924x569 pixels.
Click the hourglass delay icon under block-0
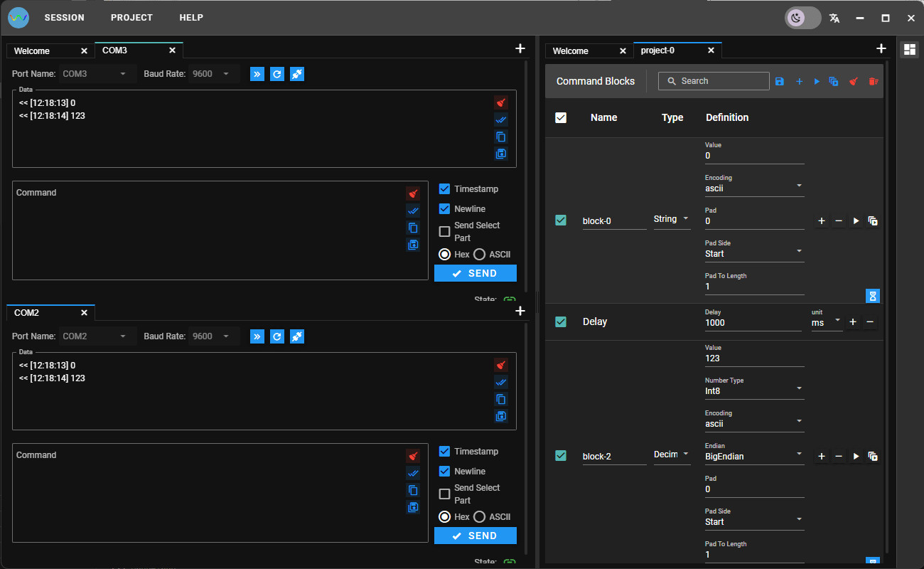coord(873,295)
